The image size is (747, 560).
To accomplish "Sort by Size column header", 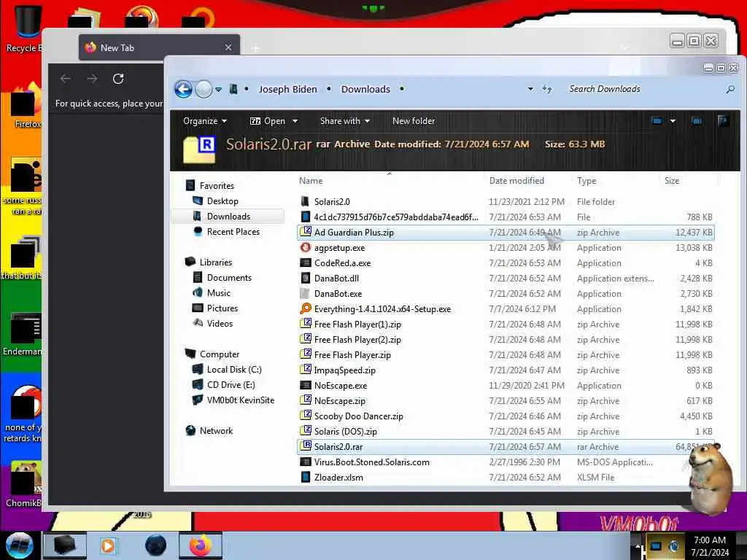I will [672, 181].
